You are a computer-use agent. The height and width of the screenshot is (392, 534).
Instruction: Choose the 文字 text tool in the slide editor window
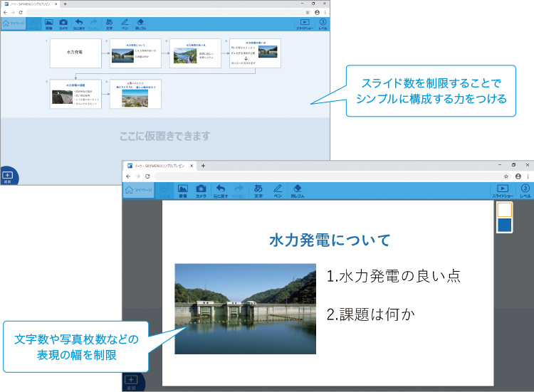pyautogui.click(x=258, y=190)
